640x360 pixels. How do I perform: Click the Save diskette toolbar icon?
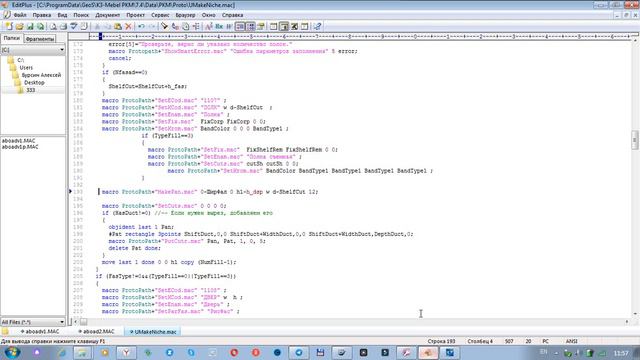(x=30, y=26)
